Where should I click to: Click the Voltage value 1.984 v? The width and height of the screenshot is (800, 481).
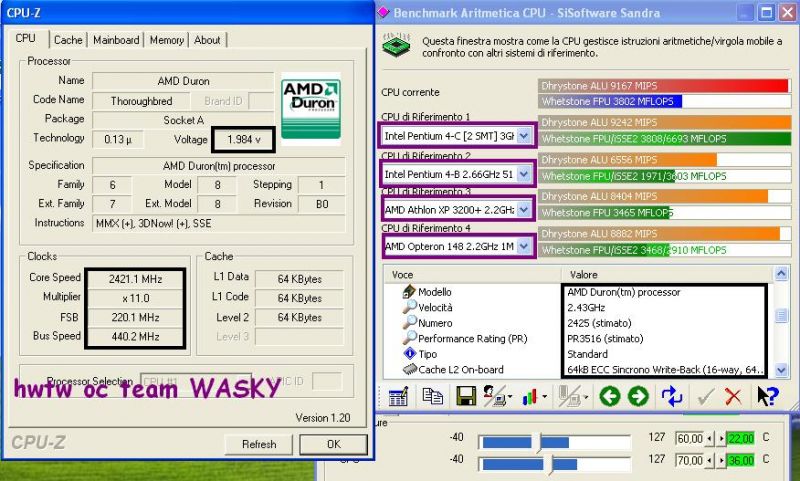pyautogui.click(x=243, y=139)
